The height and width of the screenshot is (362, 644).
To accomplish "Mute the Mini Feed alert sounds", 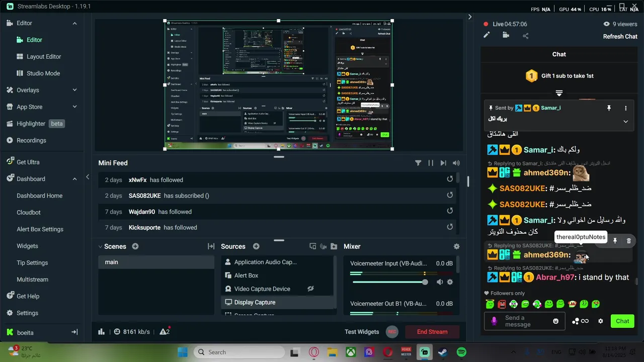I will pyautogui.click(x=456, y=163).
